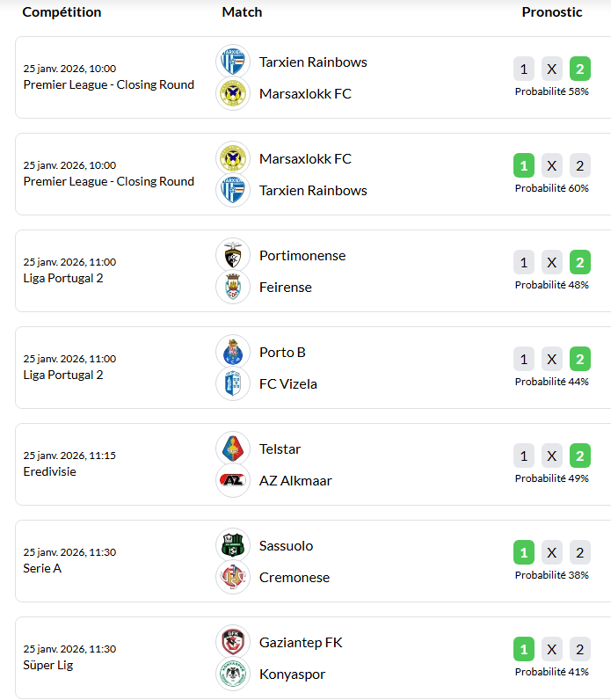Screen dimensions: 611x700
Task: Open the Sassuolo team badge
Action: 233,545
